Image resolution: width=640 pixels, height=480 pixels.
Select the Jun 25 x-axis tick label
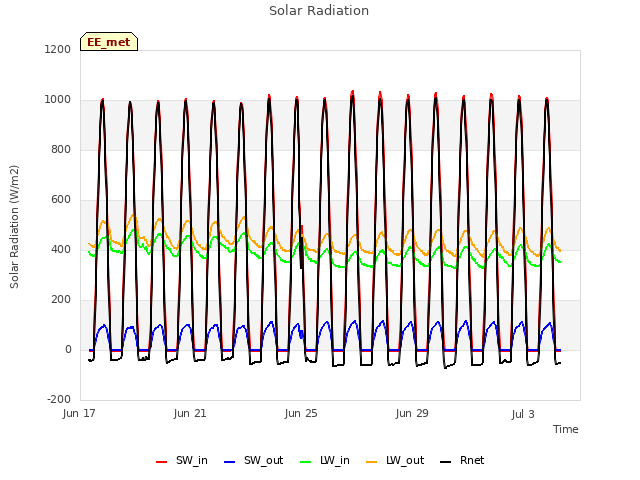[x=301, y=414]
